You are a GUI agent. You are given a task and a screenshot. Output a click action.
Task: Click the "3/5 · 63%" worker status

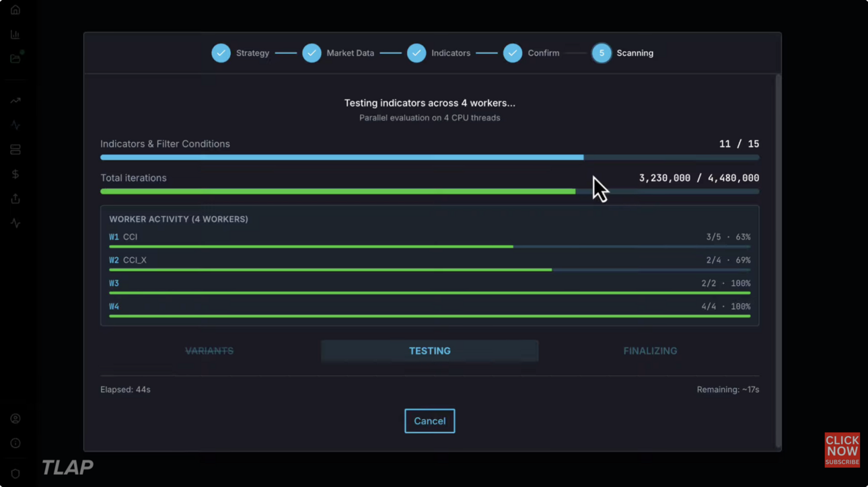tap(728, 237)
